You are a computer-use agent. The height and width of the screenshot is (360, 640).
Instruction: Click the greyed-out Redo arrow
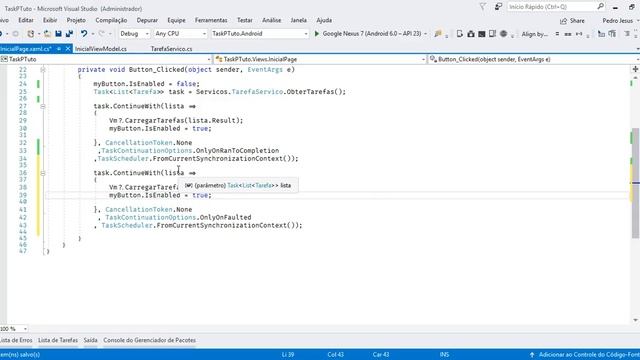(102, 33)
